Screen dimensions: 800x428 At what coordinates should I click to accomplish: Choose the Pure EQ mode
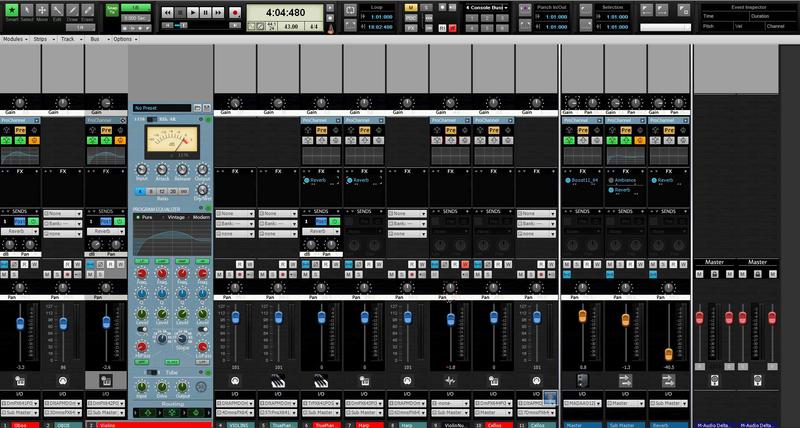pyautogui.click(x=144, y=217)
